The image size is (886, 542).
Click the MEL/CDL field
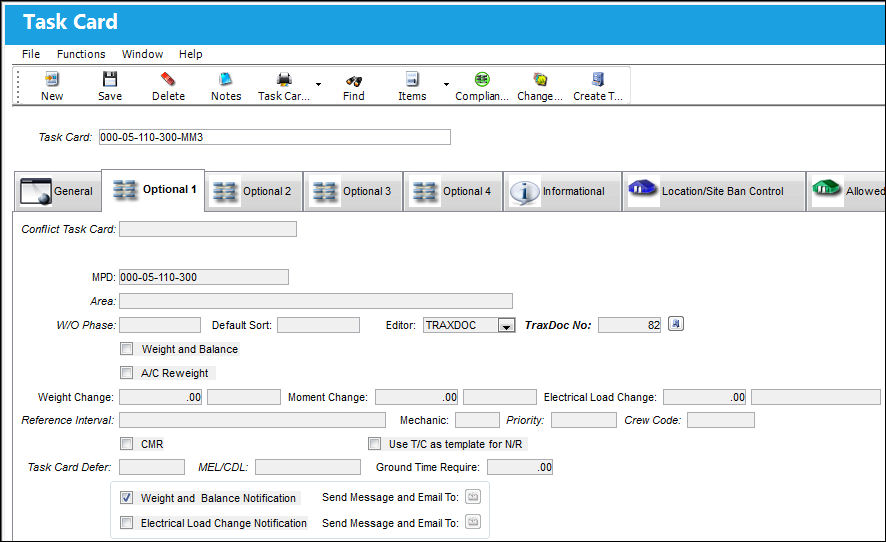pos(308,467)
